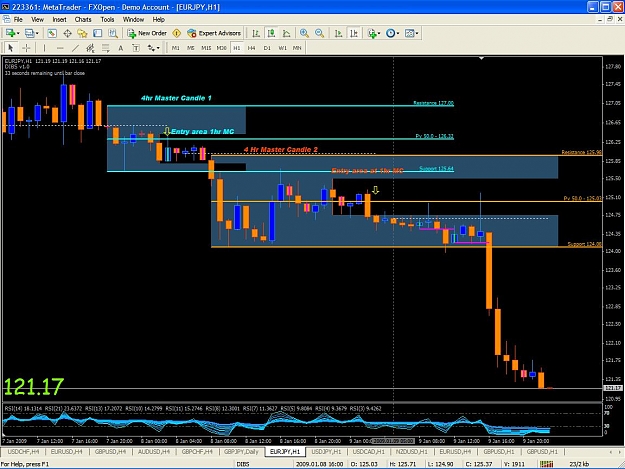Open the AUDUSD,H4 chart tab

coord(153,451)
